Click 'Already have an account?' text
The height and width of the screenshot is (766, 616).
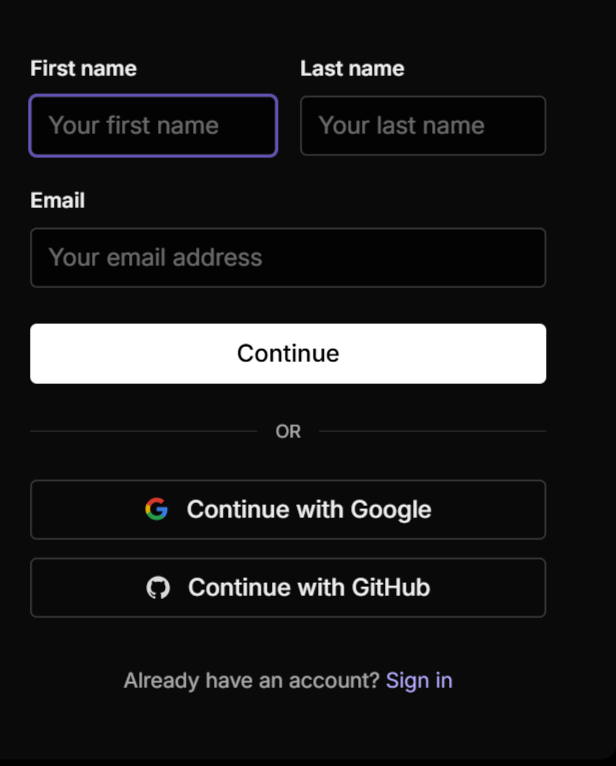[252, 681]
